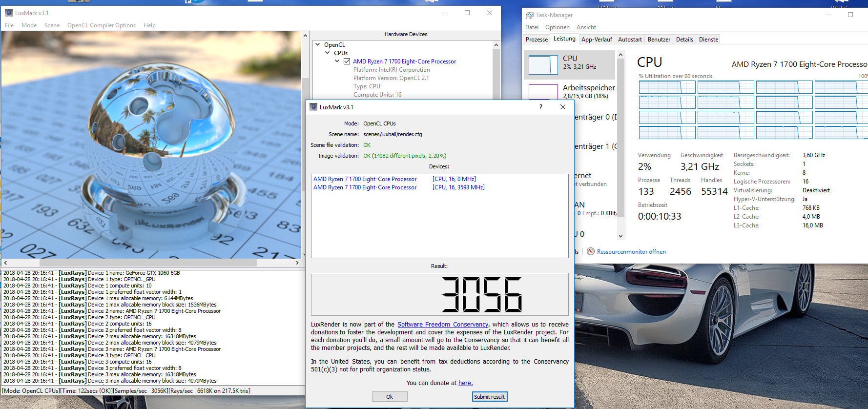The height and width of the screenshot is (409, 868).
Task: Open the Software Freedom Conservancy link
Action: [443, 325]
